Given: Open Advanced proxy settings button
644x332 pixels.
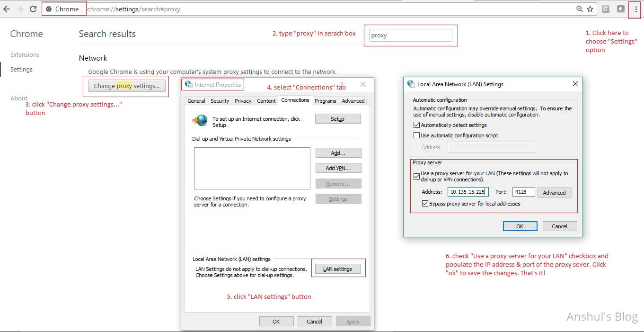Looking at the screenshot, I should coord(555,192).
